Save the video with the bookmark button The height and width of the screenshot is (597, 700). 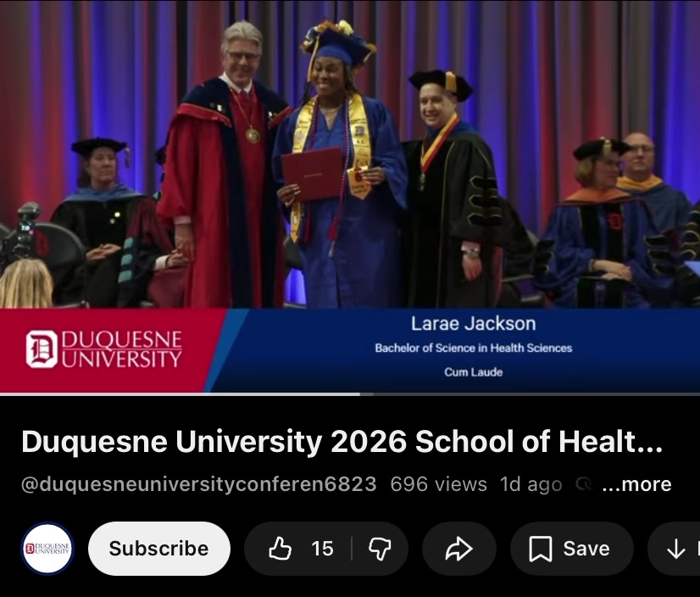(x=572, y=549)
